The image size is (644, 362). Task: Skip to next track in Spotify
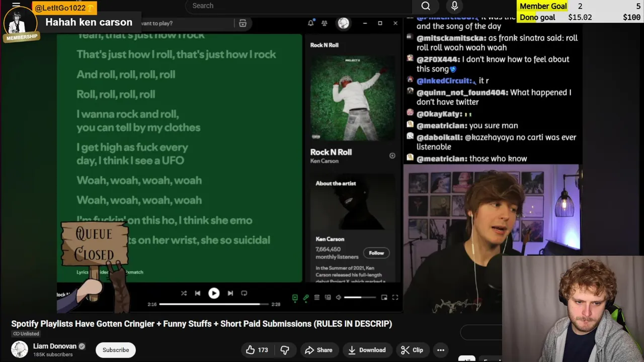click(x=230, y=293)
